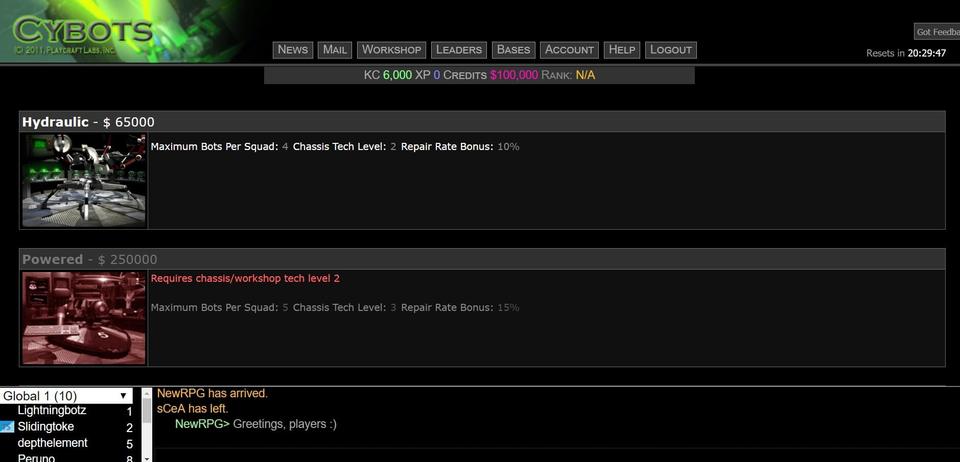Viewport: 960px width, 462px height.
Task: Click the Got Feedback button
Action: 937,32
